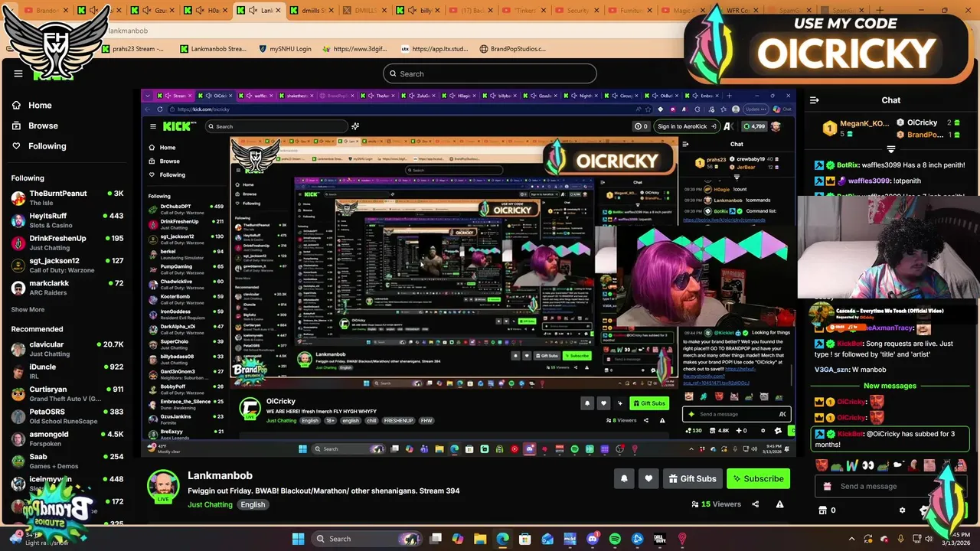
Task: Open Copilot from the taskbar
Action: [458, 539]
